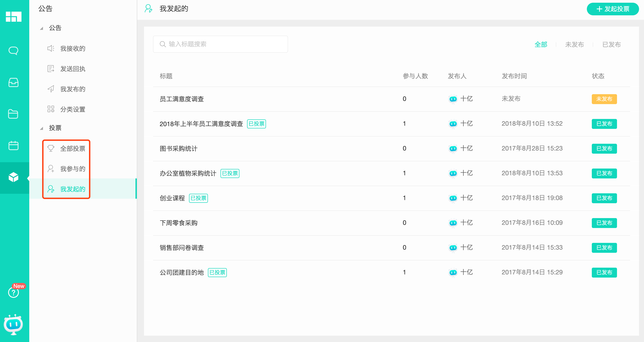This screenshot has width=644, height=342.
Task: Select the workspace grid icon at top left
Action: point(14,16)
